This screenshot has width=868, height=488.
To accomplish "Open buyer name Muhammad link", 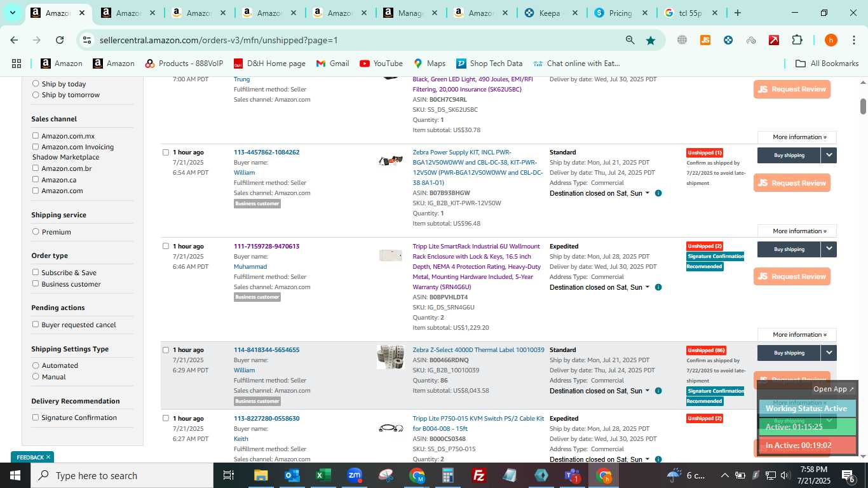I will click(x=250, y=267).
